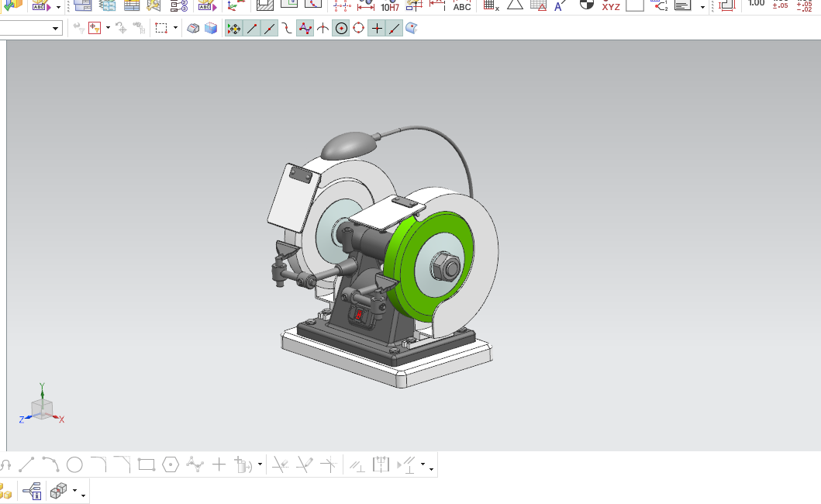Image resolution: width=821 pixels, height=504 pixels.
Task: Click the assembly tree information icon
Action: (x=33, y=492)
